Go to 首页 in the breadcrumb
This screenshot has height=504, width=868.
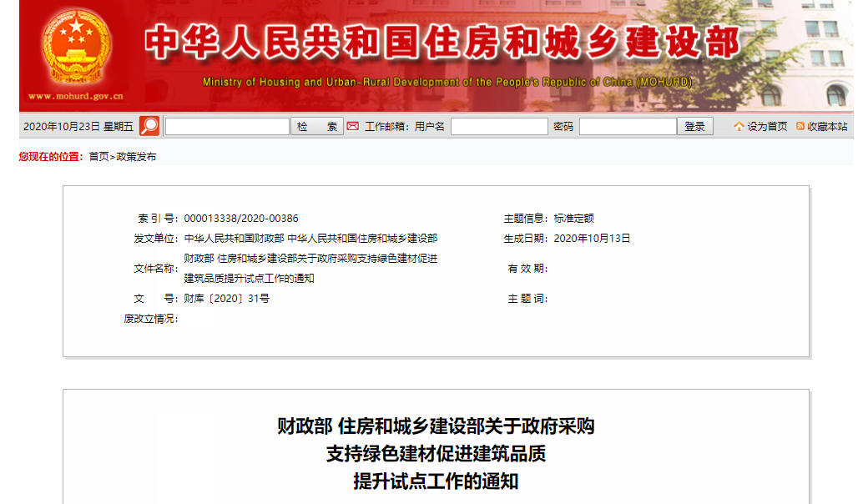tap(98, 156)
